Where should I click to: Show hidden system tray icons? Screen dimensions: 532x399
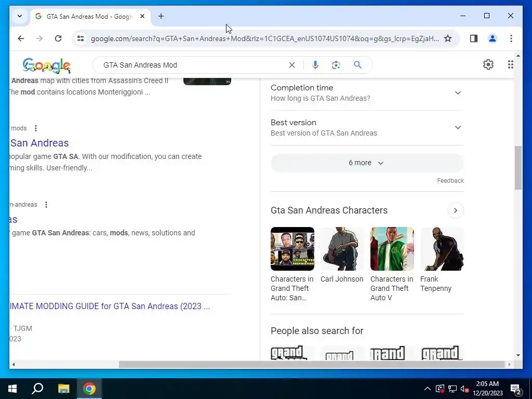click(428, 389)
